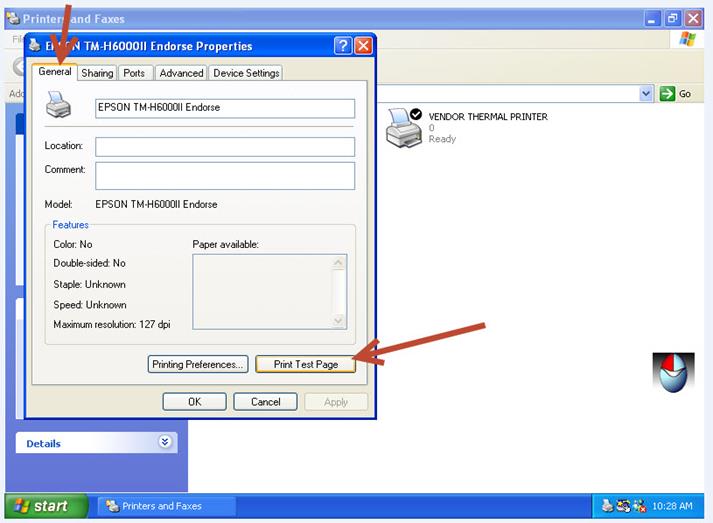The height and width of the screenshot is (523, 713).
Task: Minimize the Printers and Faxes window
Action: 652,19
